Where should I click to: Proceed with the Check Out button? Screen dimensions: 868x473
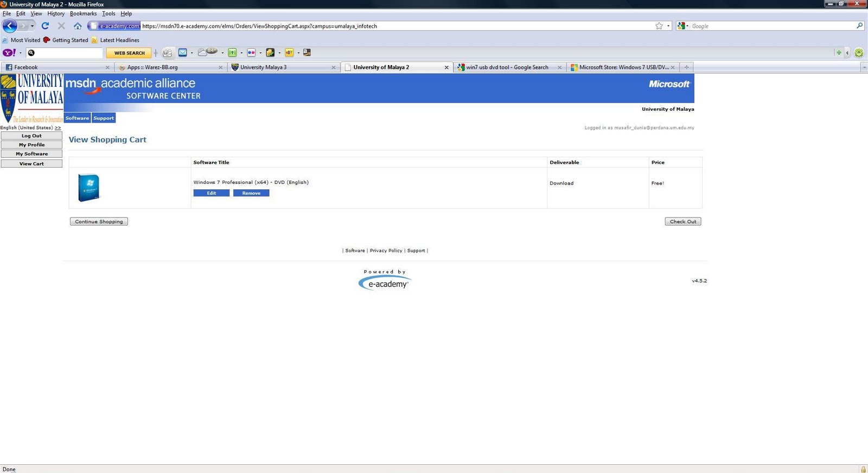coord(683,221)
